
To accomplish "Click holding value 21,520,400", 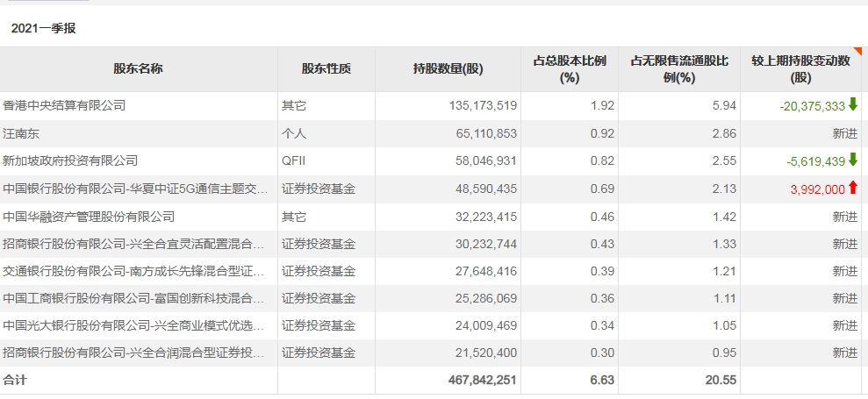I will pos(486,353).
